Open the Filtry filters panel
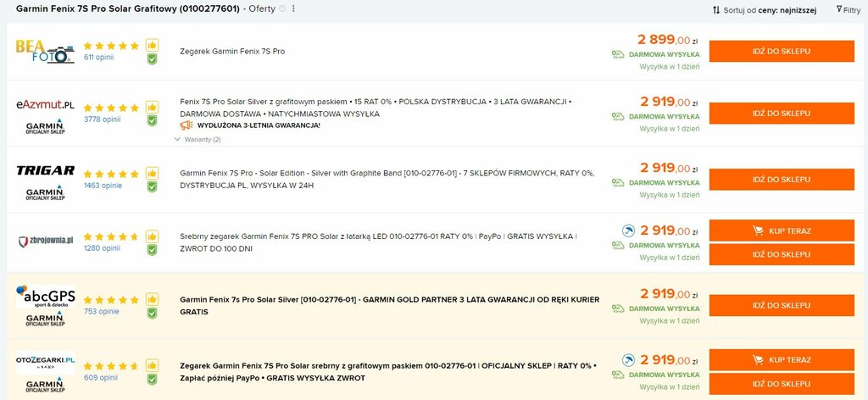Viewport: 868px width, 400px height. click(848, 10)
